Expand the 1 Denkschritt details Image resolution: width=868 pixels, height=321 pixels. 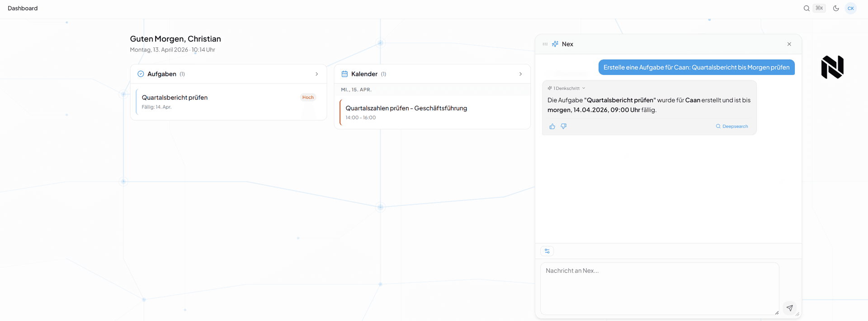click(x=566, y=88)
